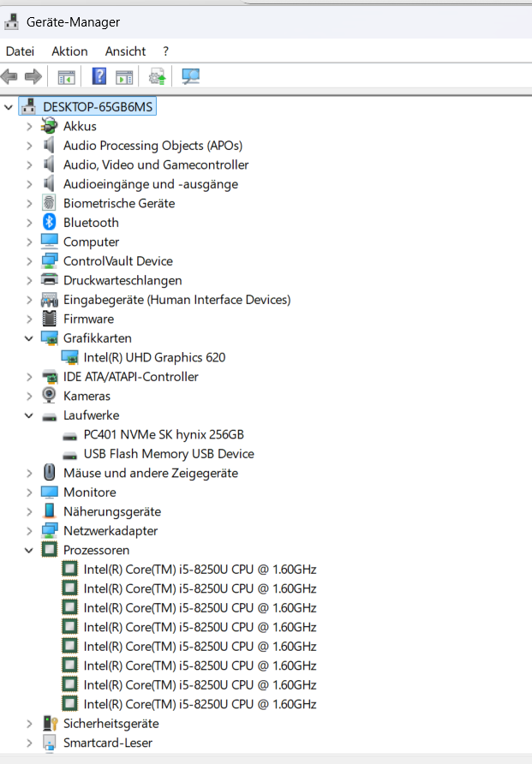Select the DESKTOP-65GB6MS computer name

(98, 107)
